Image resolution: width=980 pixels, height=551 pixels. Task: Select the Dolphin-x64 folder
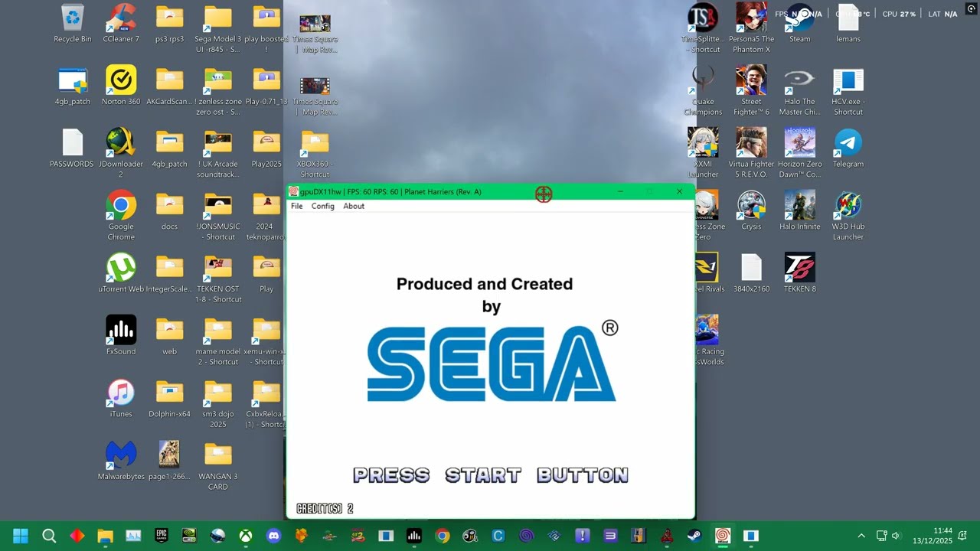point(169,398)
